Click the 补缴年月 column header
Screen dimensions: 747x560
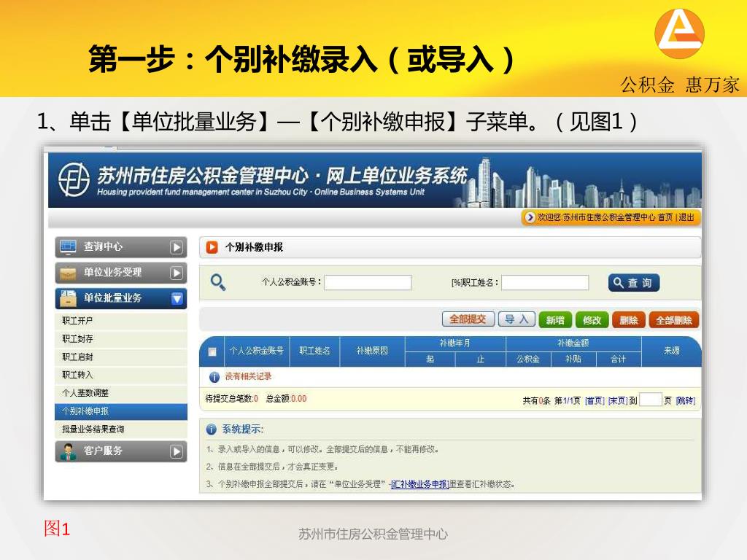coord(455,343)
